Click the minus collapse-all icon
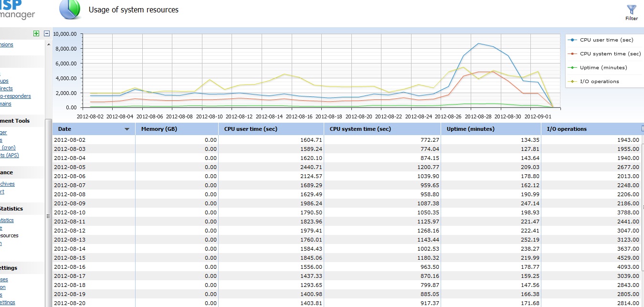 (46, 33)
